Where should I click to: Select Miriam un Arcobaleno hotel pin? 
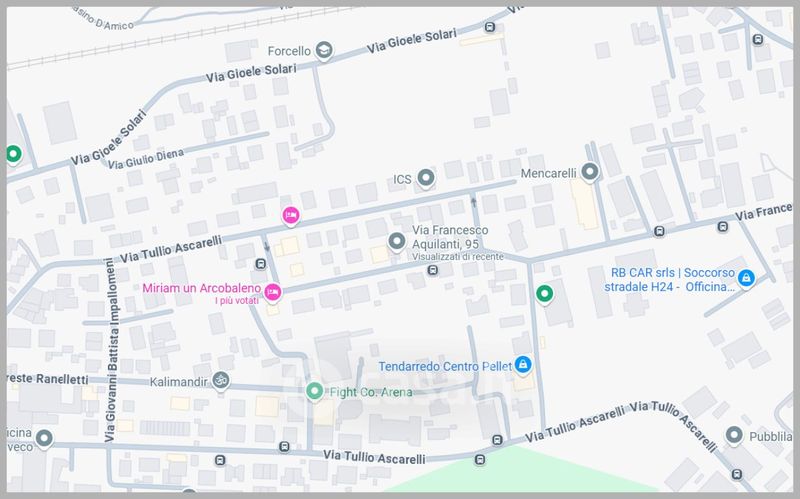pos(273,293)
